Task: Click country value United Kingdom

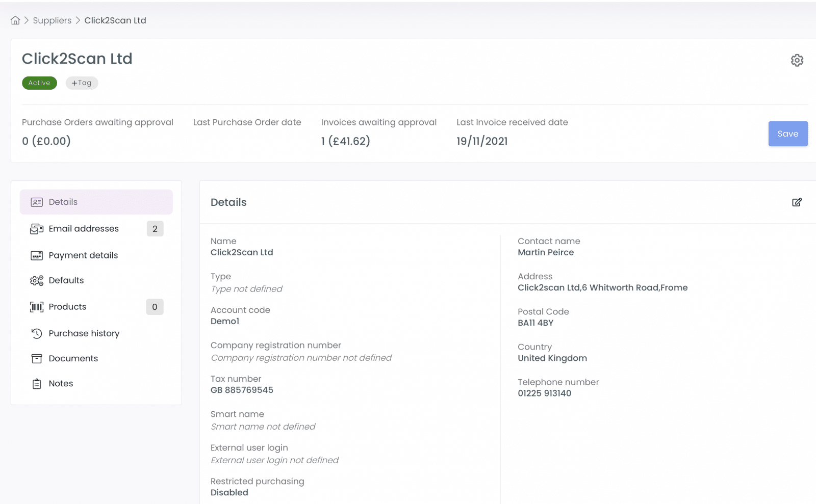Action: click(x=552, y=358)
